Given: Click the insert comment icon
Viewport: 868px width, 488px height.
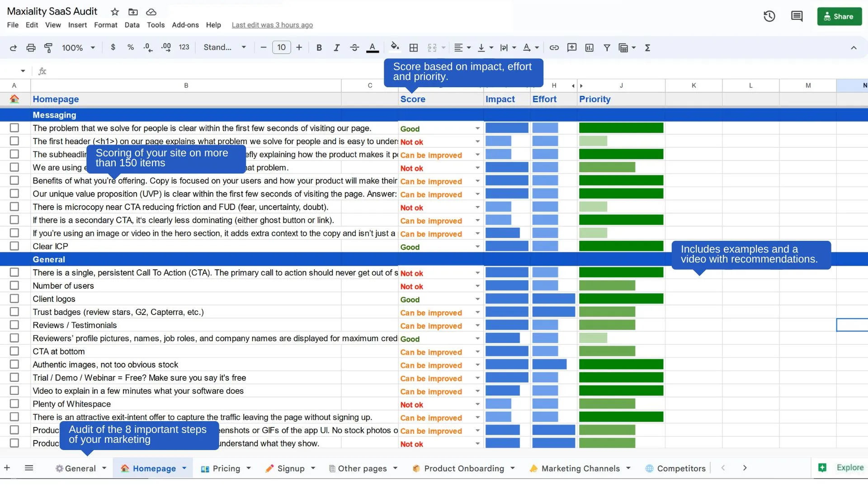Looking at the screenshot, I should (x=572, y=47).
